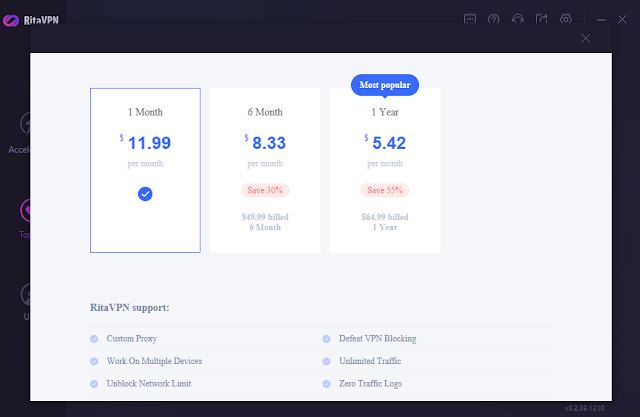Image resolution: width=640 pixels, height=417 pixels.
Task: Click the version number v3.2.39.1210
Action: pyautogui.click(x=584, y=408)
